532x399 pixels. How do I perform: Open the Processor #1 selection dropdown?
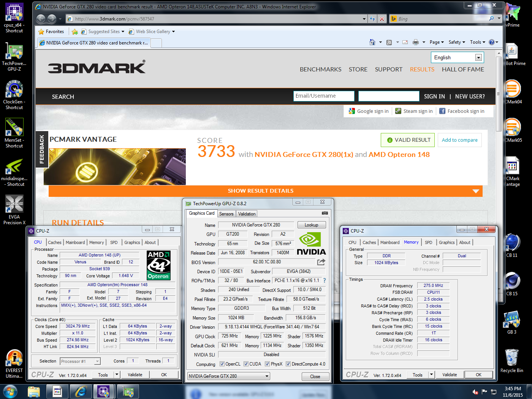(80, 361)
